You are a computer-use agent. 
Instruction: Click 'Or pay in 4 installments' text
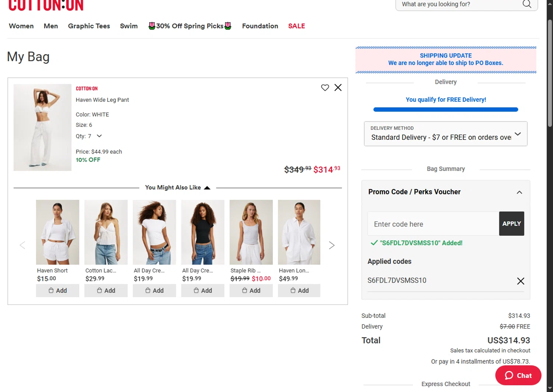point(481,362)
